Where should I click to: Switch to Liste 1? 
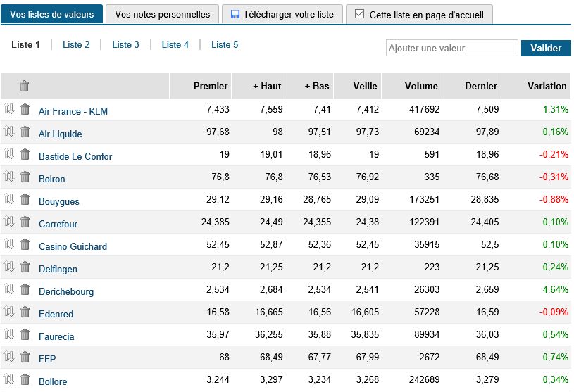(25, 44)
